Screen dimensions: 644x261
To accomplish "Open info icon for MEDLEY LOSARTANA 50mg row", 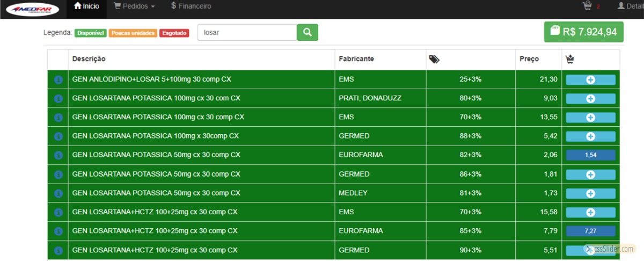I will [58, 193].
